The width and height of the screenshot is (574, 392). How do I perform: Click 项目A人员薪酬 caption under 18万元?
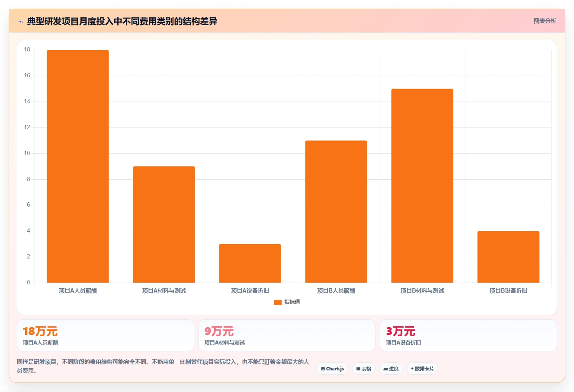40,343
